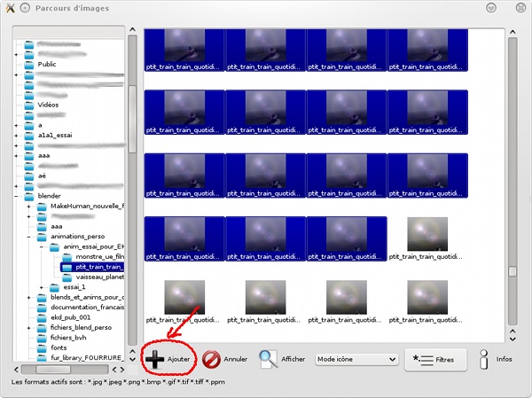Select the monstre_ue_film folder

pyautogui.click(x=99, y=256)
